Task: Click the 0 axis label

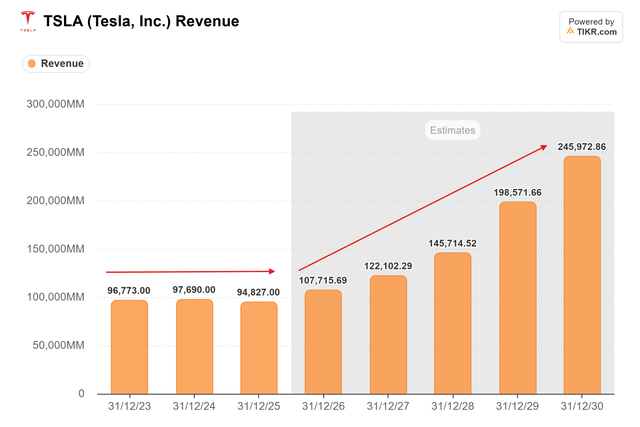Action: click(x=81, y=394)
